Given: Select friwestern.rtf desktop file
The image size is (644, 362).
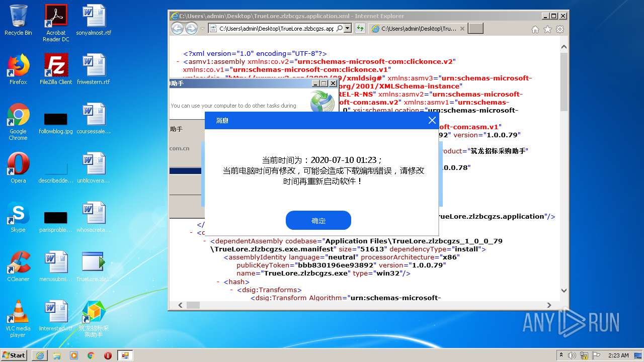Looking at the screenshot, I should point(94,69).
